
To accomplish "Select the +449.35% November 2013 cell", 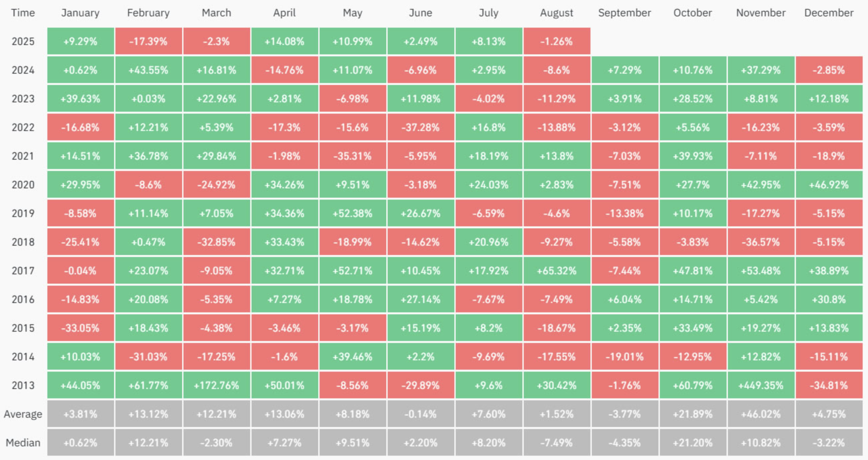I will coord(761,385).
